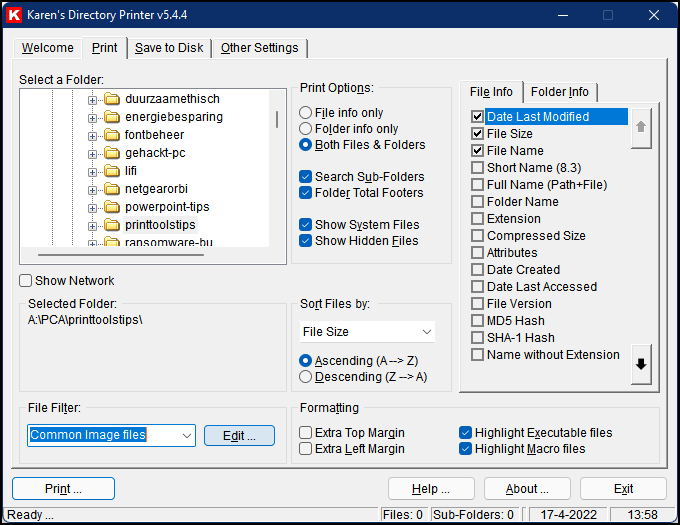The image size is (680, 525).
Task: Disable Show Hidden Files
Action: pyautogui.click(x=305, y=241)
